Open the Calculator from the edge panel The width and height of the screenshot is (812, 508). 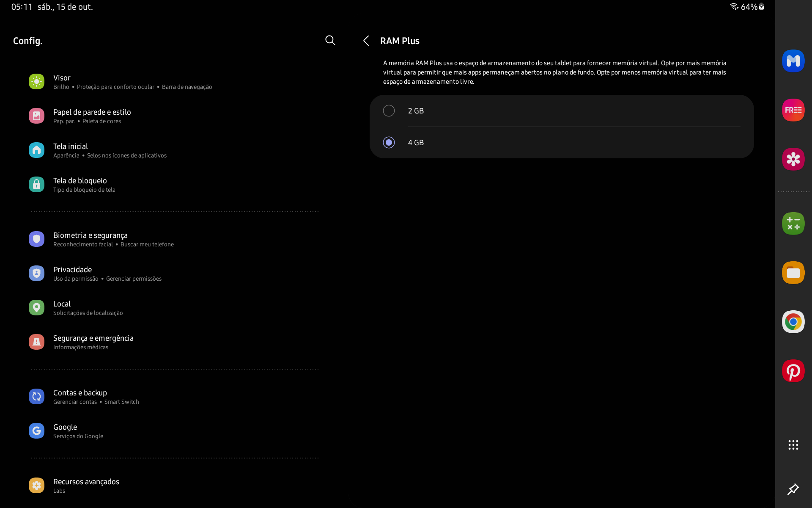pyautogui.click(x=793, y=223)
